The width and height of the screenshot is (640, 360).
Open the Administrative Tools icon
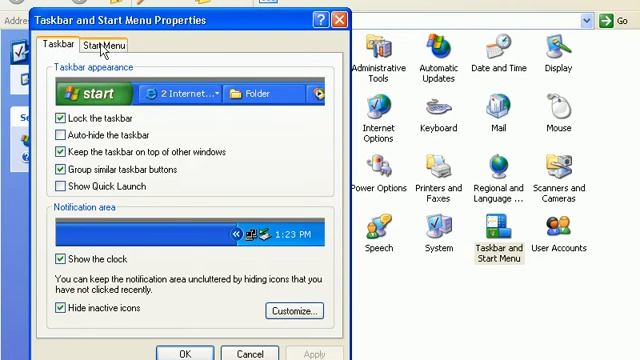[379, 47]
